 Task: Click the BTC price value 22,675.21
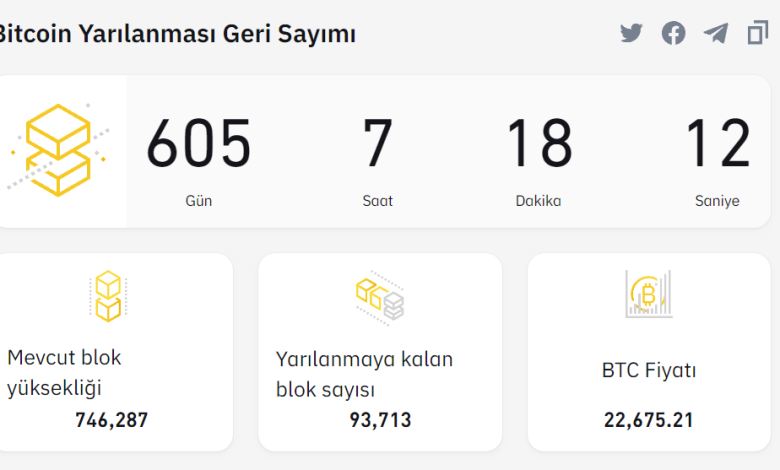tap(649, 420)
